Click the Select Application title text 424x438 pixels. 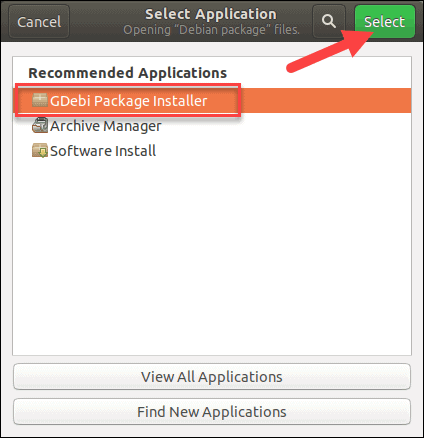211,14
